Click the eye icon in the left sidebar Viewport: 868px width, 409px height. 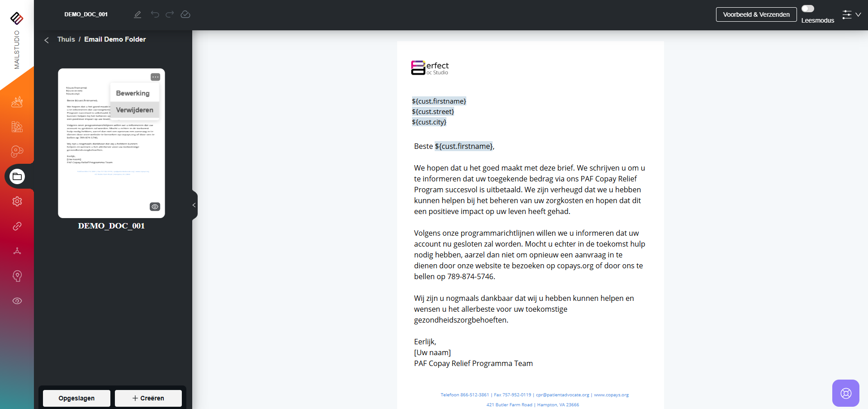tap(17, 301)
